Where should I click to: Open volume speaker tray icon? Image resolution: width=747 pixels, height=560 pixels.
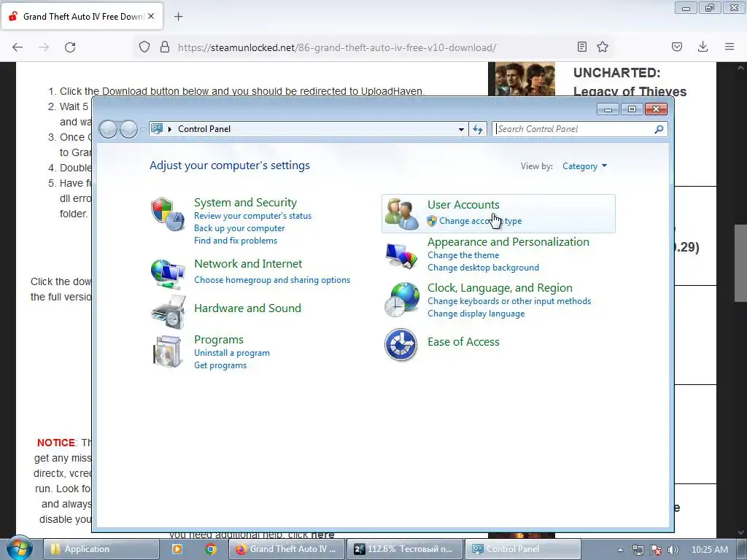click(673, 550)
